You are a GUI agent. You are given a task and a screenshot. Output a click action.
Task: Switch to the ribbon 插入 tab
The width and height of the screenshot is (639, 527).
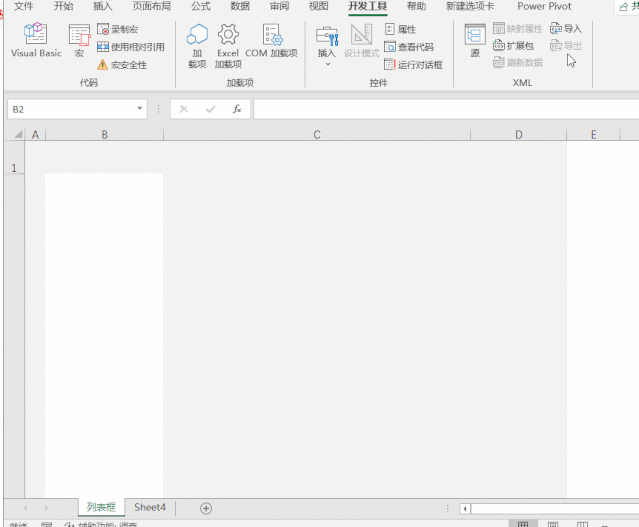(103, 6)
